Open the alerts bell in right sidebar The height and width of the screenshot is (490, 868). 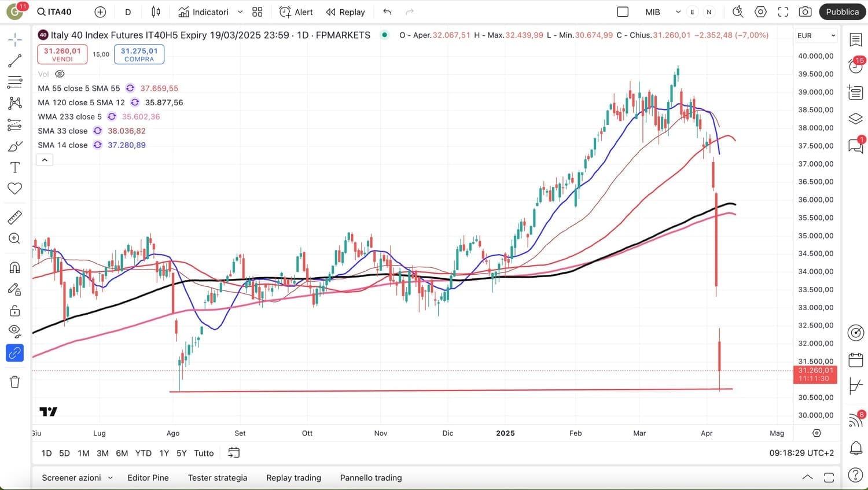pos(855,447)
